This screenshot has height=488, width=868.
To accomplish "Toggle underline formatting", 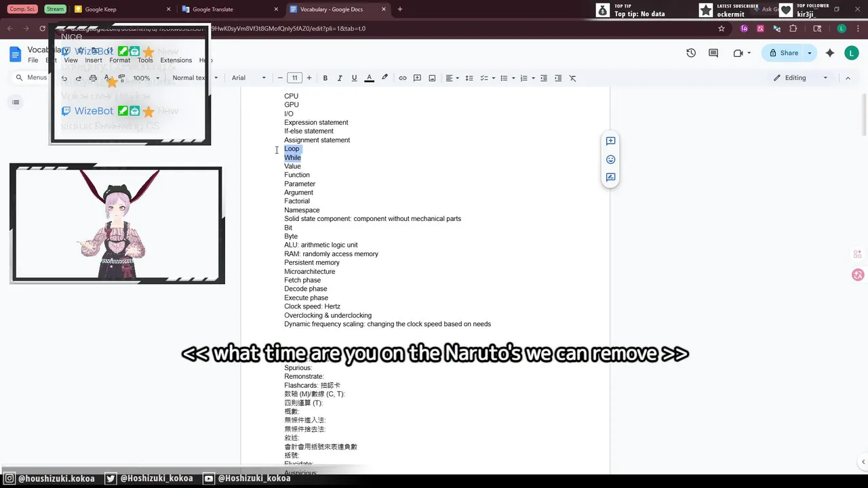I will [354, 78].
